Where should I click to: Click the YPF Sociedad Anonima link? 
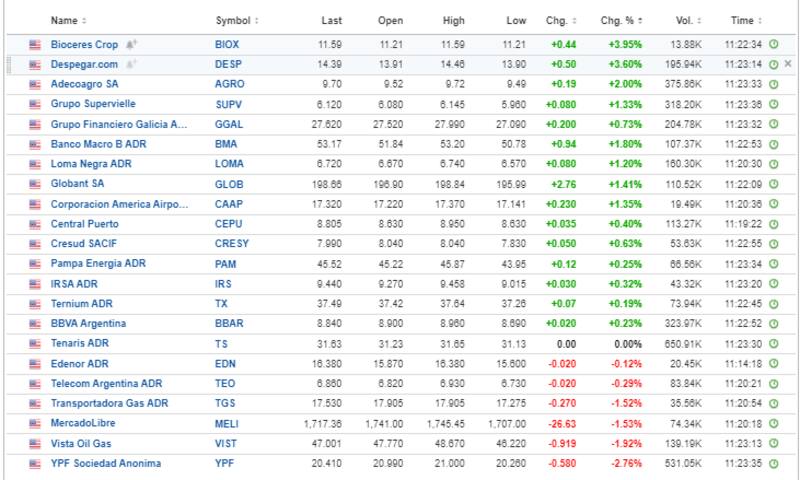tap(105, 463)
